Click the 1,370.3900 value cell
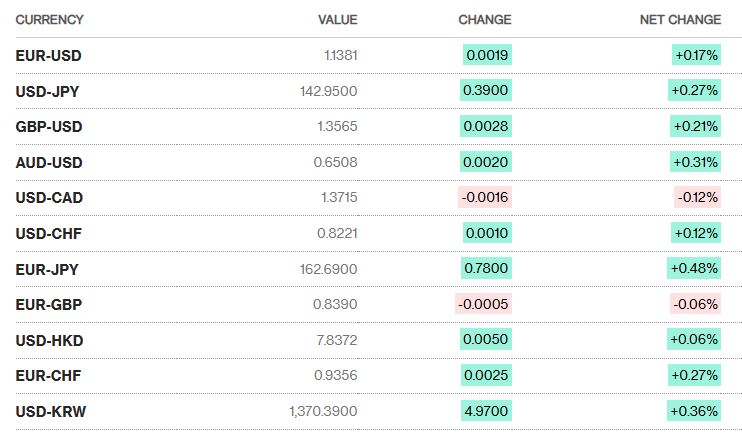742x444 pixels. coord(323,411)
